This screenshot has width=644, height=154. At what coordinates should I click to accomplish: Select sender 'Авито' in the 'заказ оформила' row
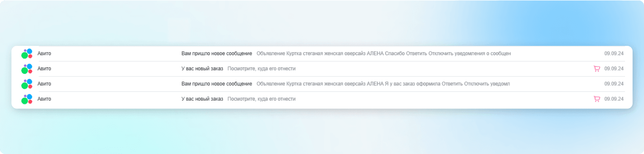click(44, 84)
